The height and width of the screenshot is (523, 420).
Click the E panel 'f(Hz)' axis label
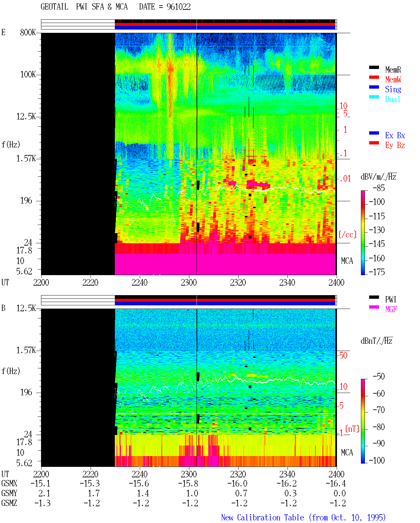(11, 144)
